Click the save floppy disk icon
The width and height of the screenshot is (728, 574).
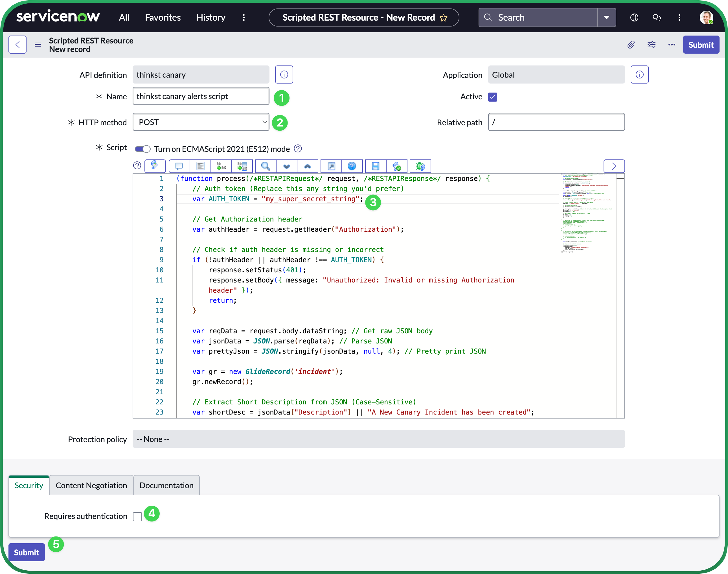(376, 166)
